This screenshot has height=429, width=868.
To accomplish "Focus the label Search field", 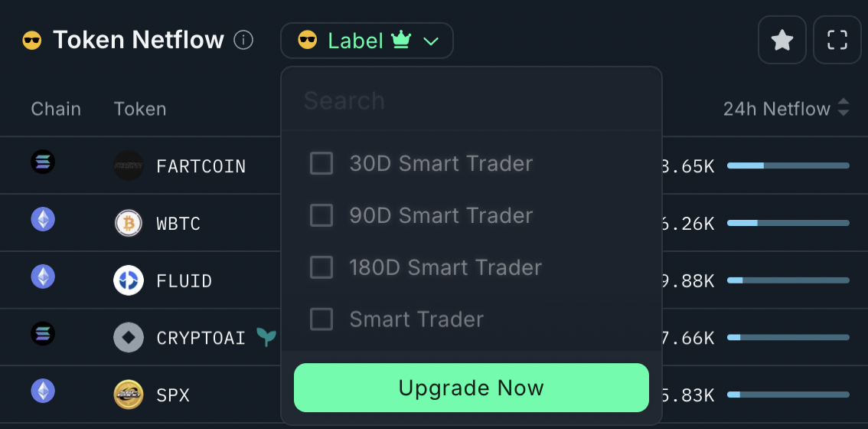I will tap(471, 101).
